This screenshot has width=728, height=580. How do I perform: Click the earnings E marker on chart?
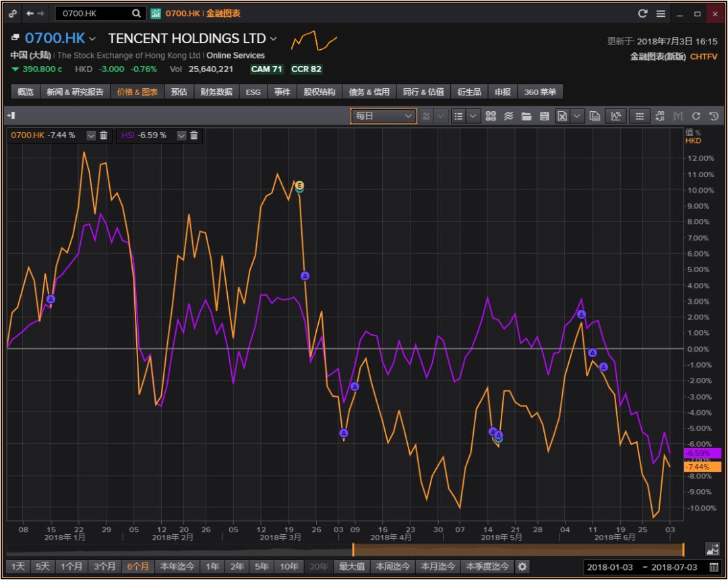(x=299, y=186)
